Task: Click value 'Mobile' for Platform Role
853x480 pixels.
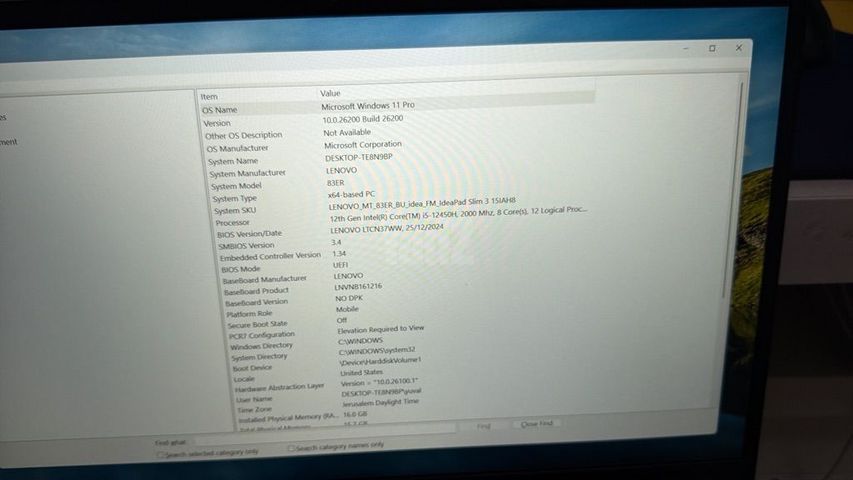Action: [x=347, y=309]
